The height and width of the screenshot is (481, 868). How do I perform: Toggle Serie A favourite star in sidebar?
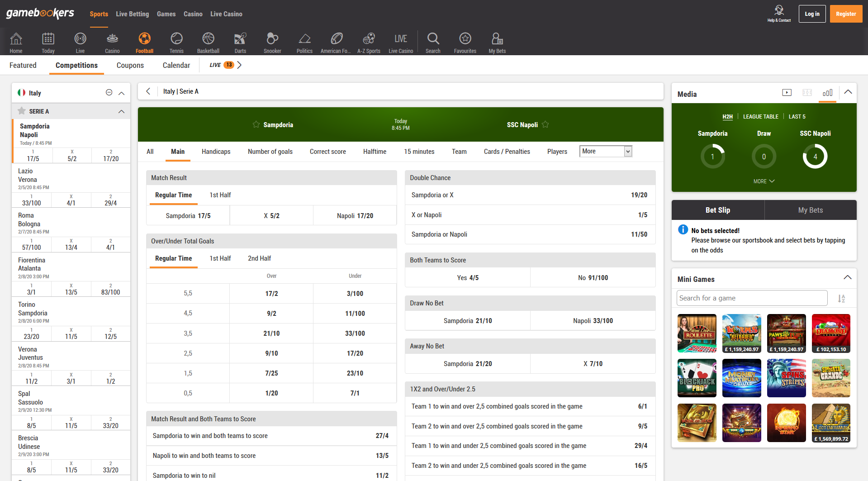click(x=21, y=111)
